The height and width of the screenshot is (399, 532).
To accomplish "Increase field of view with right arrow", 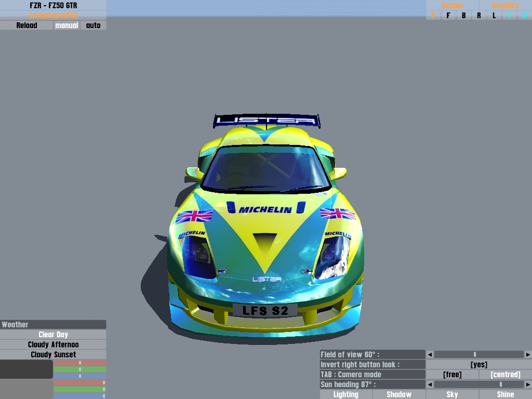I will 528,354.
